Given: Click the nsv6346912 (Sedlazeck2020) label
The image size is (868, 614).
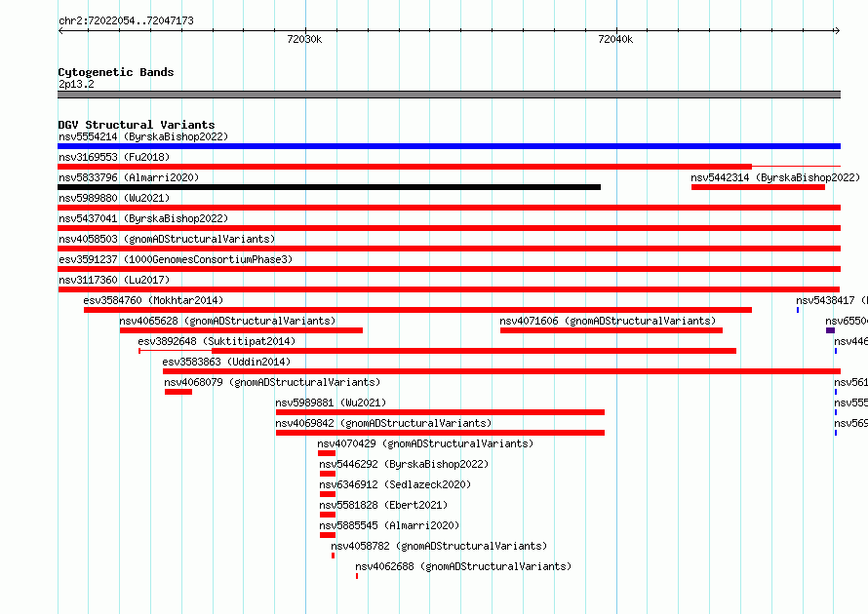Looking at the screenshot, I should (395, 484).
